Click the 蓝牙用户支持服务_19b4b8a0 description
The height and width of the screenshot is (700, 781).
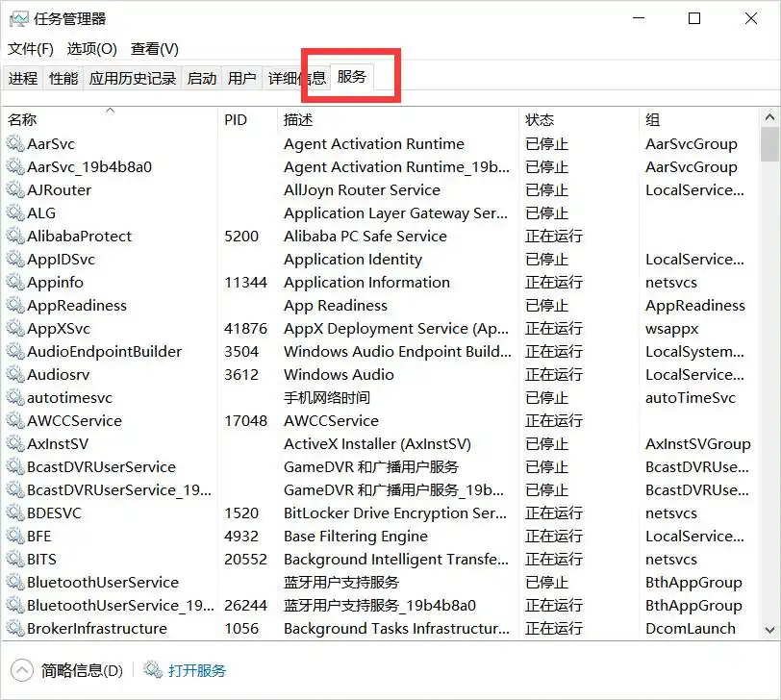[380, 606]
